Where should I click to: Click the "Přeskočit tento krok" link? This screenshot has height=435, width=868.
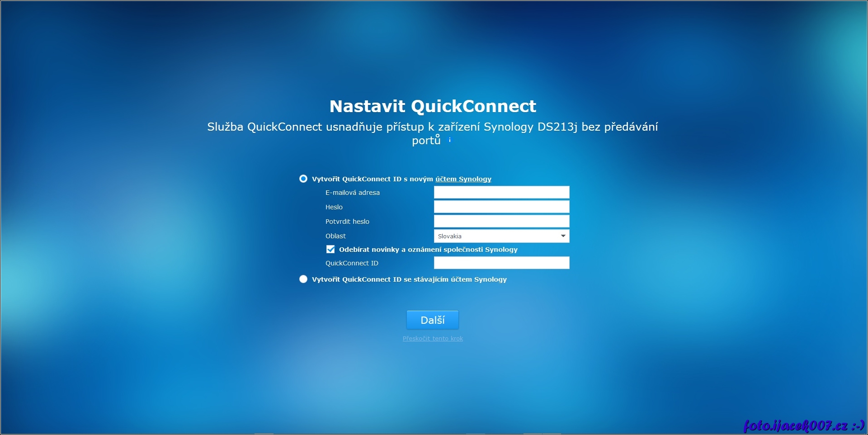(x=433, y=339)
